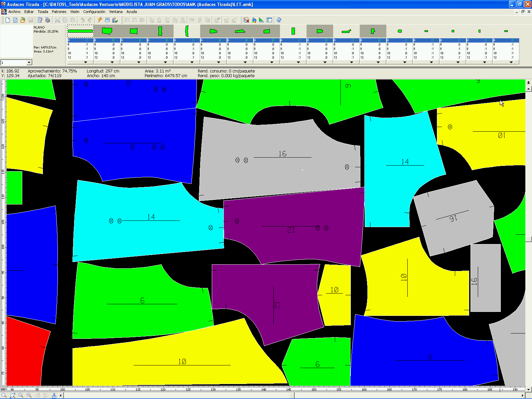Click the New file toolbar icon
Screen dimensions: 532x399
point(8,20)
